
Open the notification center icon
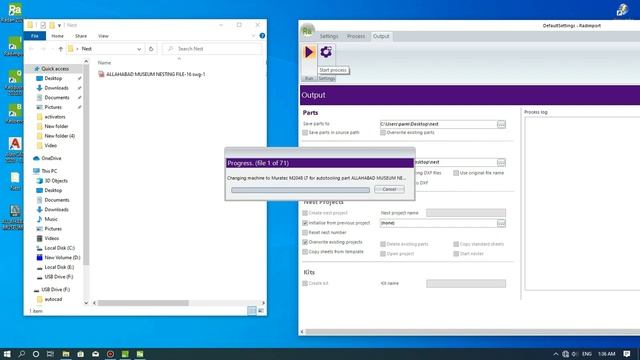(627, 354)
